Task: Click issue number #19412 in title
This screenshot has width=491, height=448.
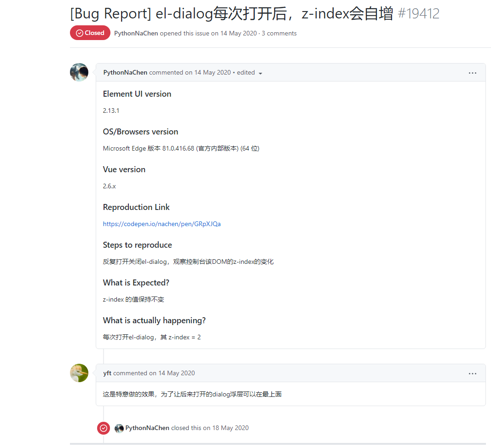Action: 419,13
